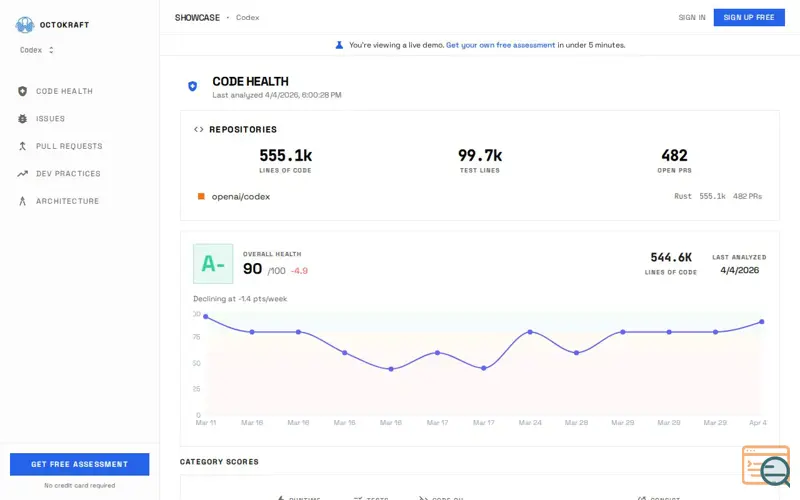Click the Codex breadcrumb in header

247,17
